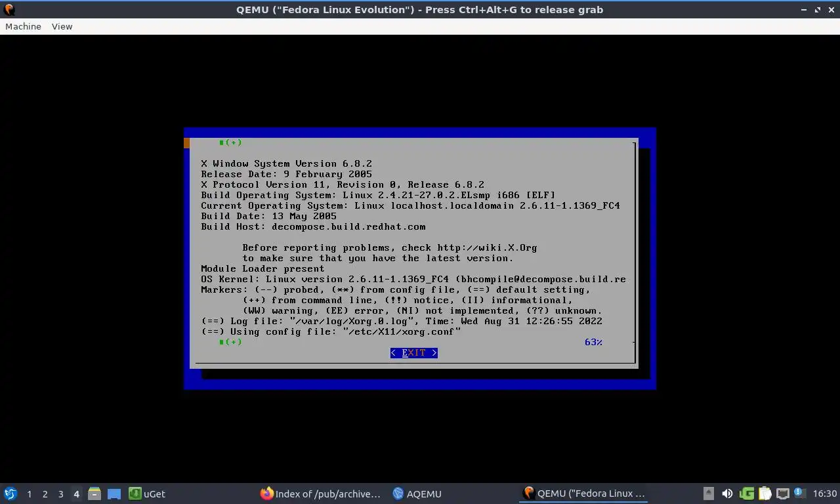Image resolution: width=840 pixels, height=504 pixels.
Task: Open the View menu
Action: click(62, 26)
